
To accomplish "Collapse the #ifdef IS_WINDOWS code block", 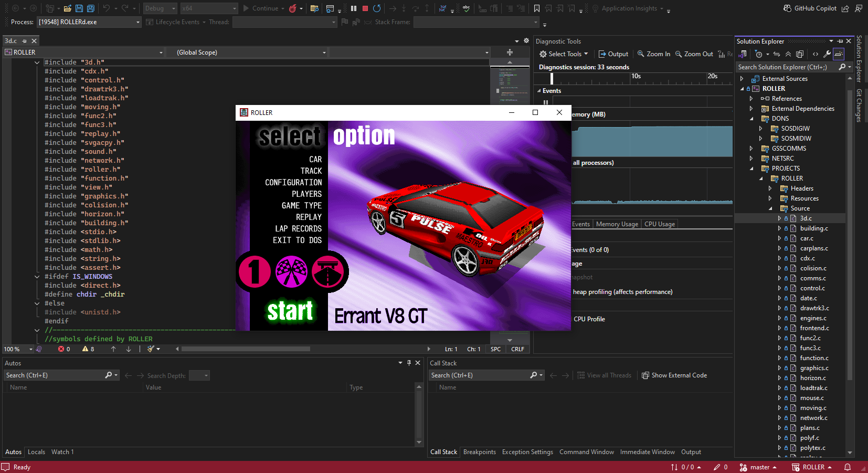I will click(x=37, y=277).
